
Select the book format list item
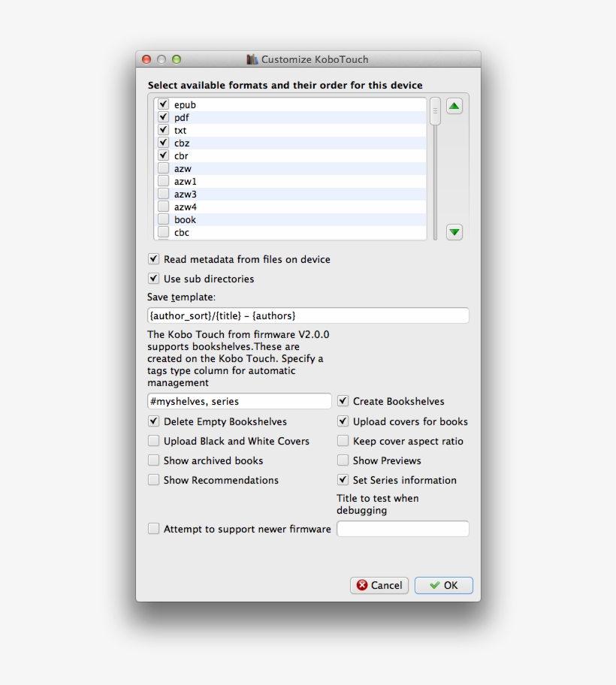185,220
